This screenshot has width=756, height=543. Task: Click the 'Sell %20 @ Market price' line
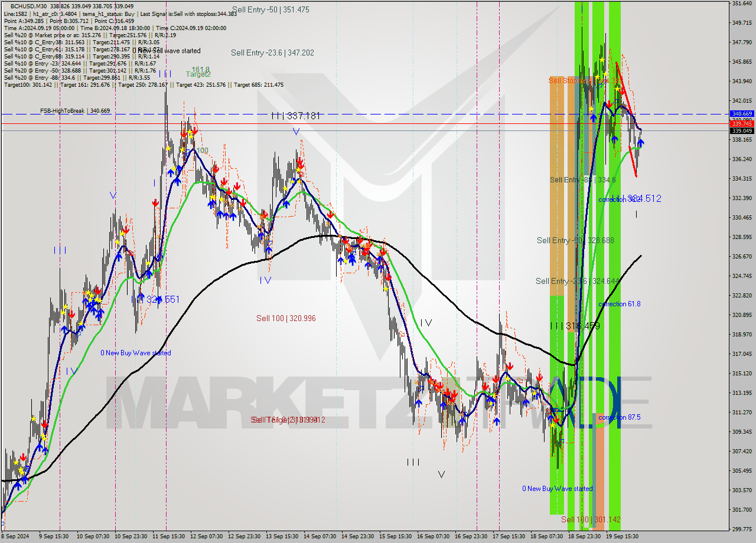tap(90, 35)
